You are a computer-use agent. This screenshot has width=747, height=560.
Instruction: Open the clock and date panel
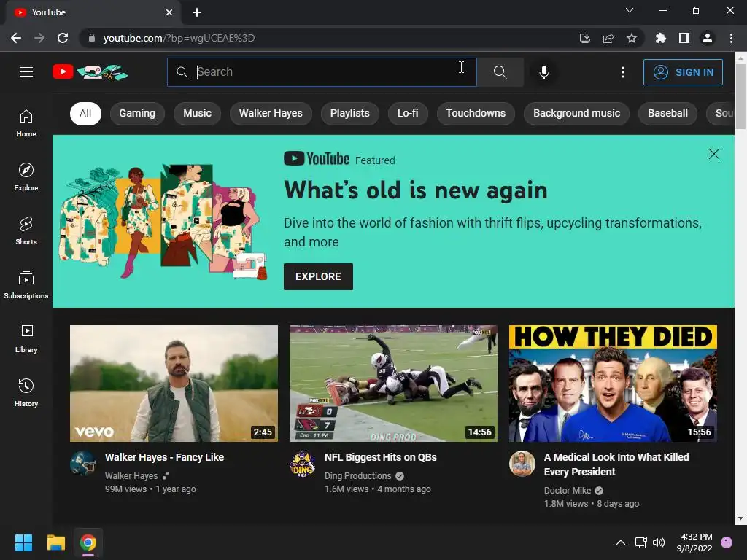coord(694,542)
